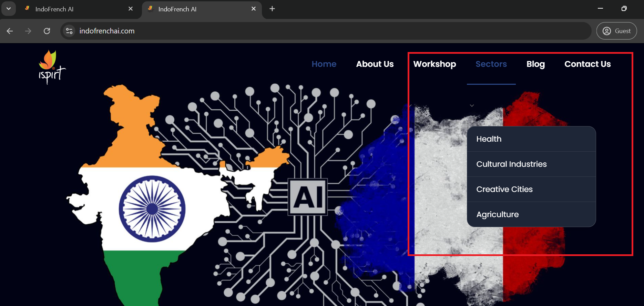Click the iSpirt logo
Image resolution: width=644 pixels, height=306 pixels.
(52, 67)
